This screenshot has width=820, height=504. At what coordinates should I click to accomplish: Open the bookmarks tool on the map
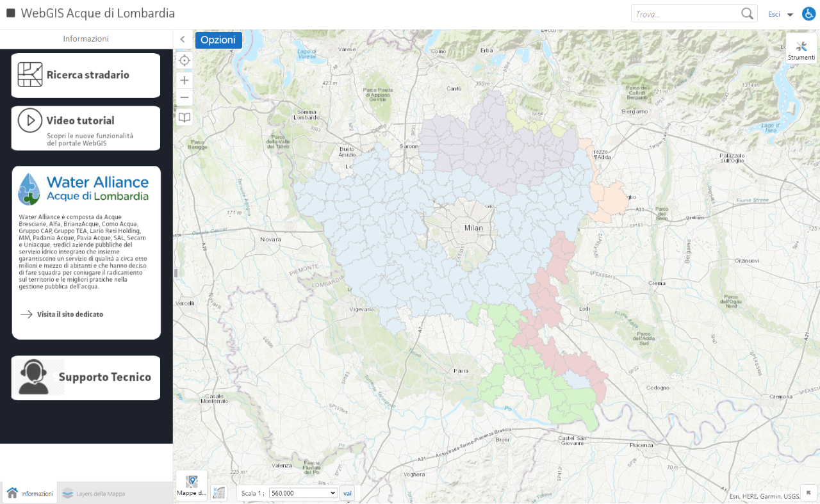tap(184, 117)
